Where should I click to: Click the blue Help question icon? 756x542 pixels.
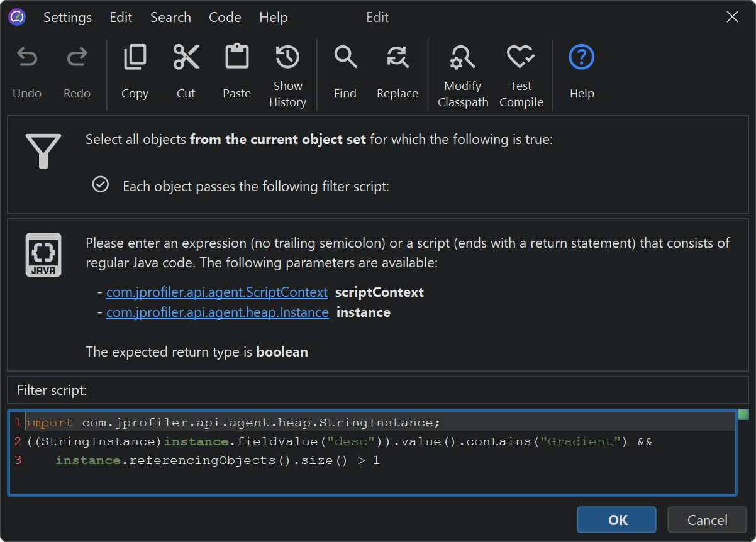coord(582,58)
